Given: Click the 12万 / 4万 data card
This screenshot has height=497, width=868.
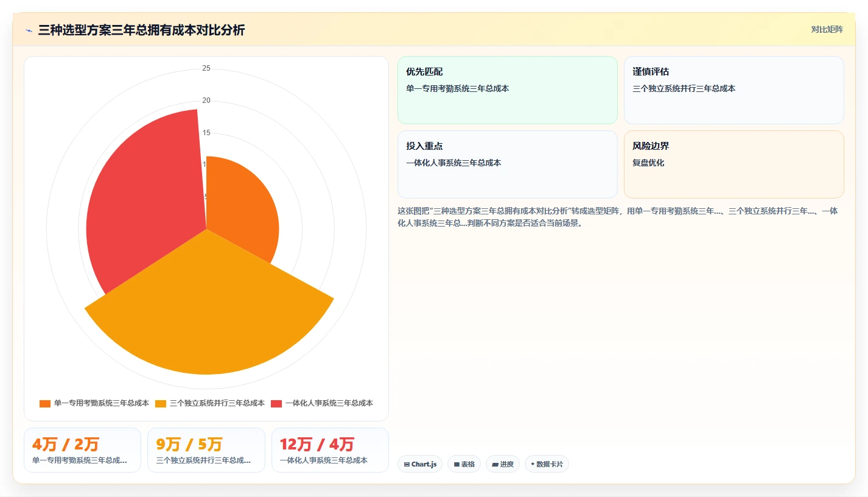Looking at the screenshot, I should [330, 450].
